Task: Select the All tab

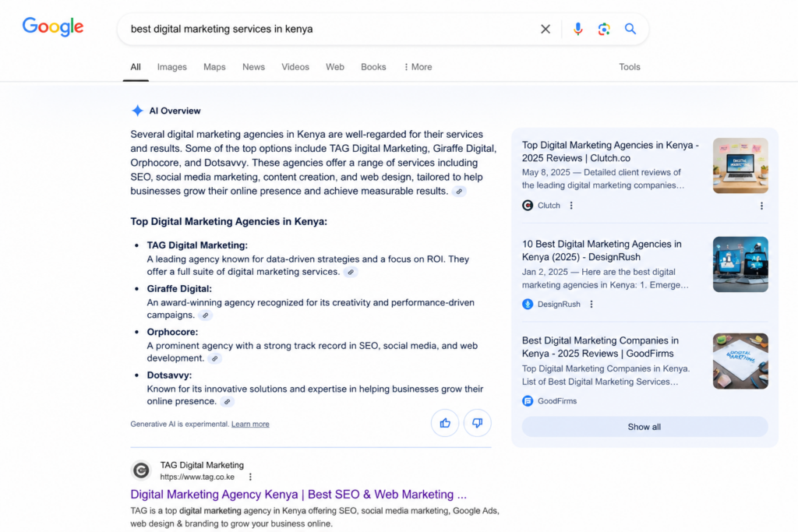Action: (x=136, y=67)
